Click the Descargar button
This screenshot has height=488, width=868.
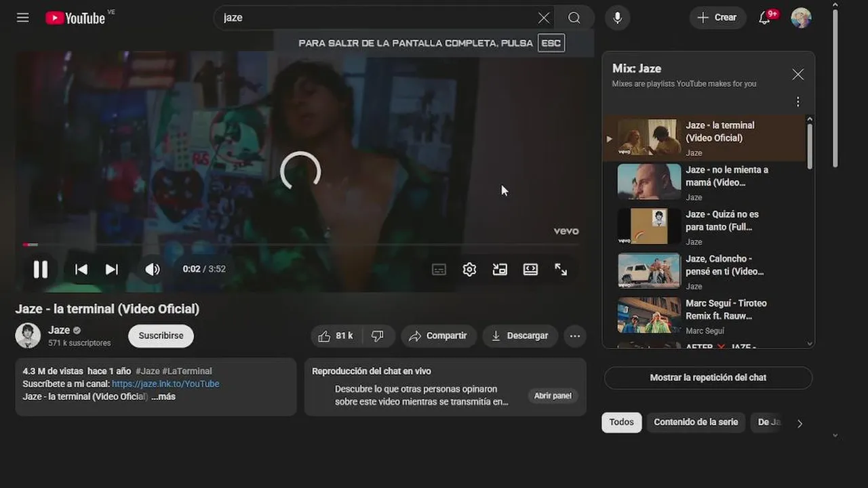pyautogui.click(x=520, y=335)
